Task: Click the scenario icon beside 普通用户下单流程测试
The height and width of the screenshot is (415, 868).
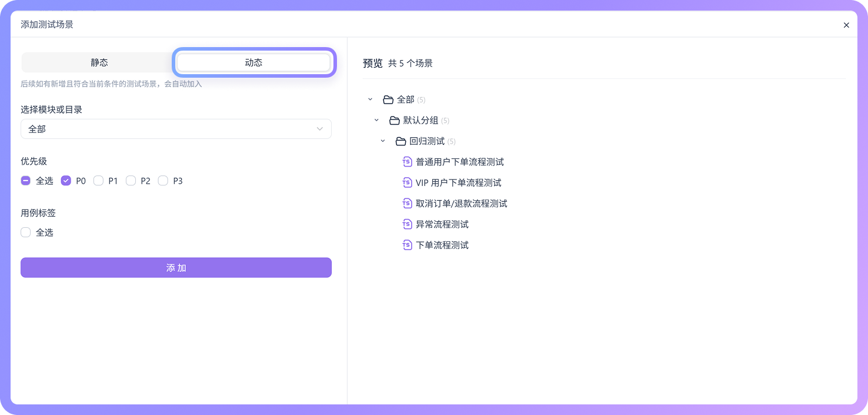Action: (408, 162)
